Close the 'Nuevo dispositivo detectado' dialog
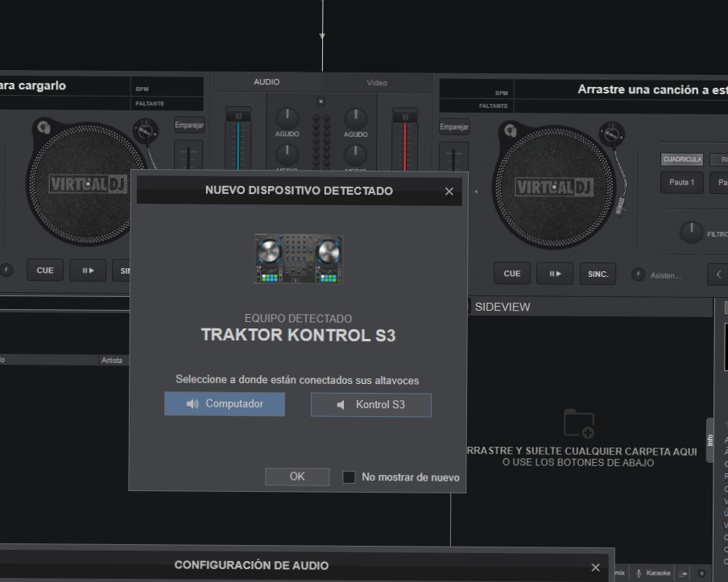This screenshot has height=582, width=728. (x=449, y=192)
